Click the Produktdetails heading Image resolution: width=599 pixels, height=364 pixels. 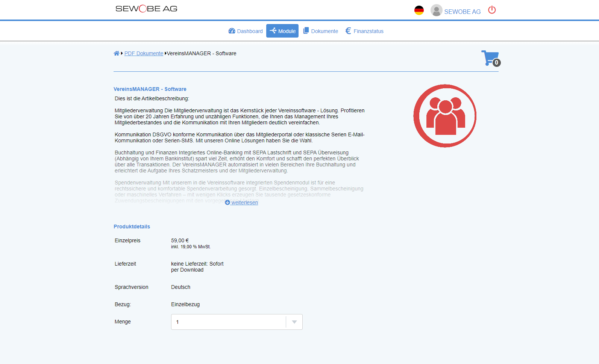click(132, 227)
